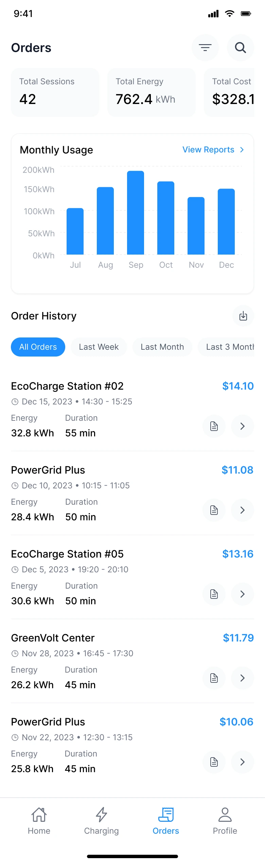Viewport: 265px width, 868px height.
Task: Open receipt for EcoCharge Station #02
Action: click(214, 426)
